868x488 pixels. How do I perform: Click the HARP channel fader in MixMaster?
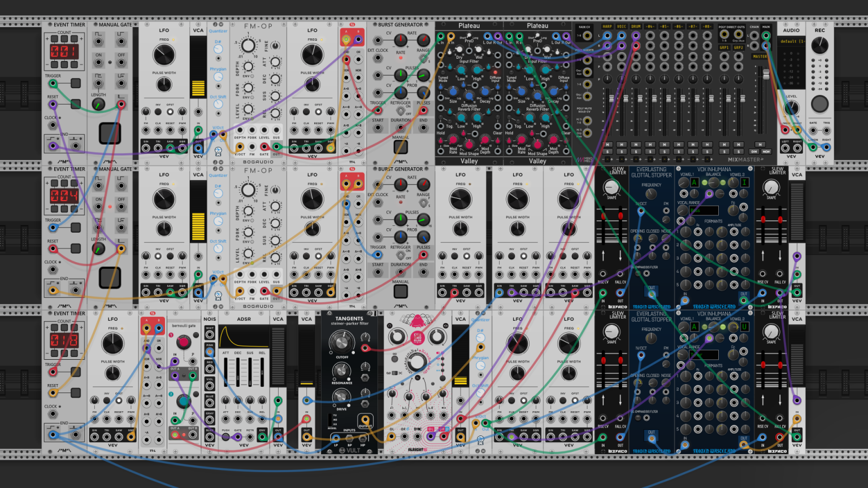tap(611, 99)
